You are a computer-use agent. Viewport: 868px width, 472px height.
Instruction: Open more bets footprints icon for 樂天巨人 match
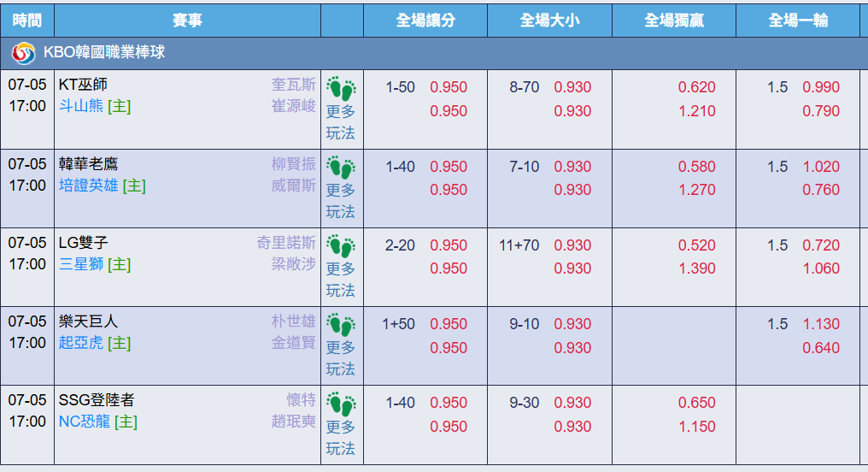coord(341,325)
